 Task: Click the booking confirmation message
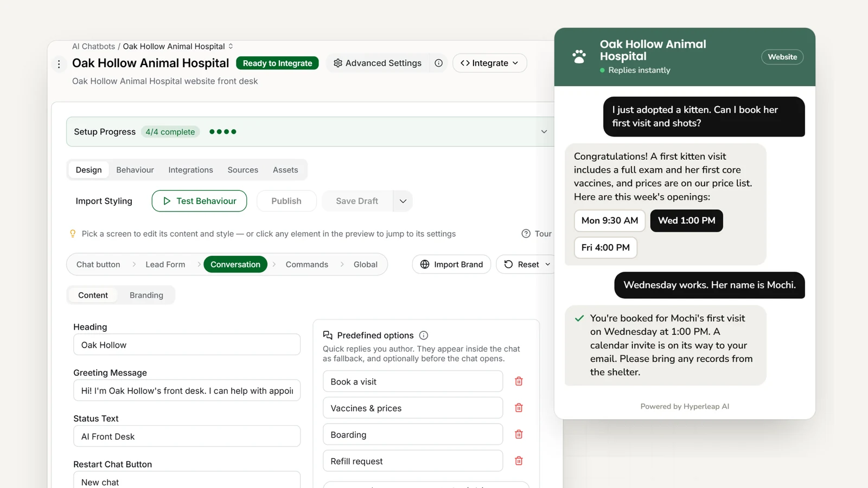[666, 345]
